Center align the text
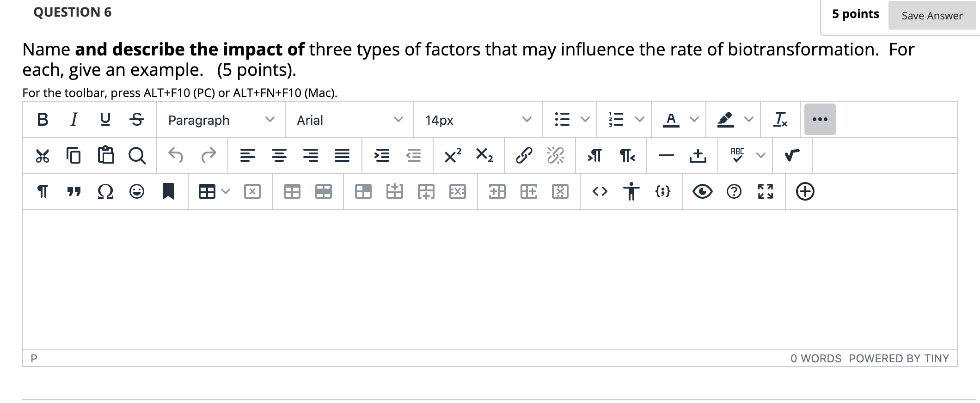 [x=279, y=155]
